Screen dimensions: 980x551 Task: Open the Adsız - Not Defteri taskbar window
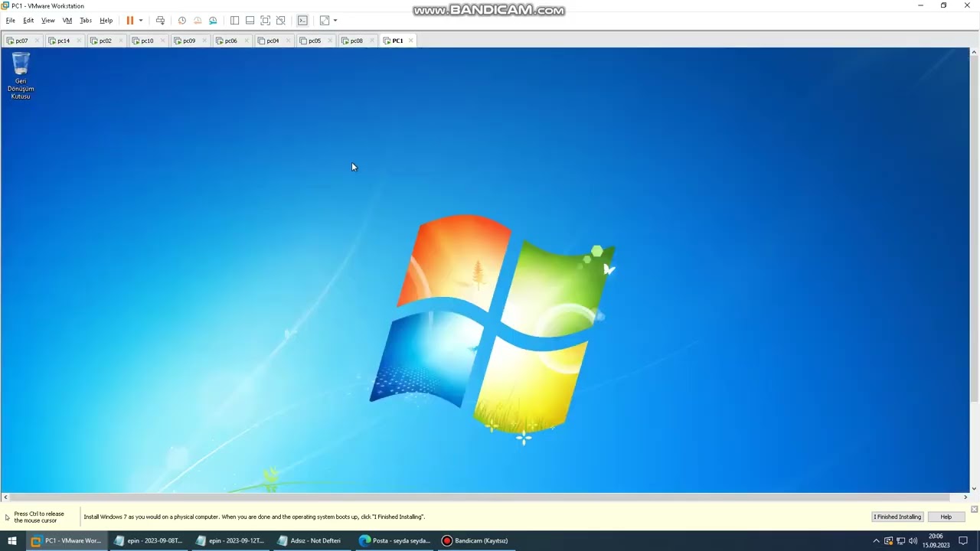coord(312,541)
